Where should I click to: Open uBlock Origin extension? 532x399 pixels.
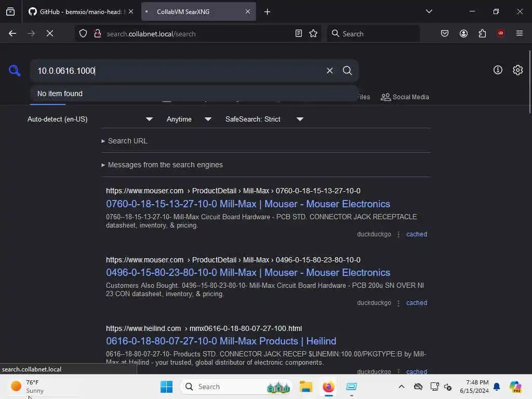coord(500,33)
